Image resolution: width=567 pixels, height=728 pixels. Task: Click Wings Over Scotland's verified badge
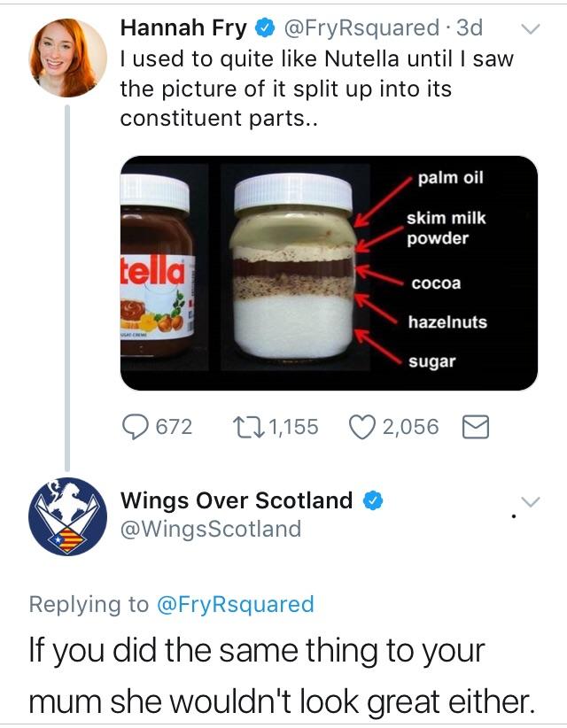click(374, 500)
